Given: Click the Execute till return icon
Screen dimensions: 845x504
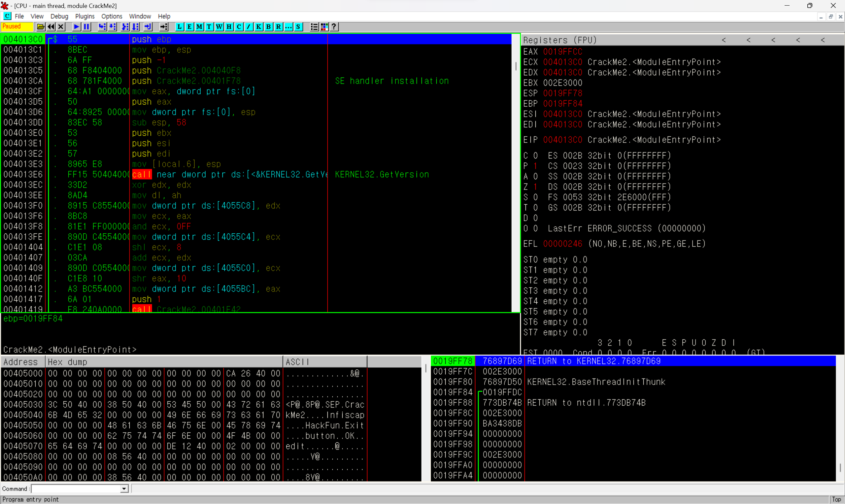Looking at the screenshot, I should [x=148, y=26].
